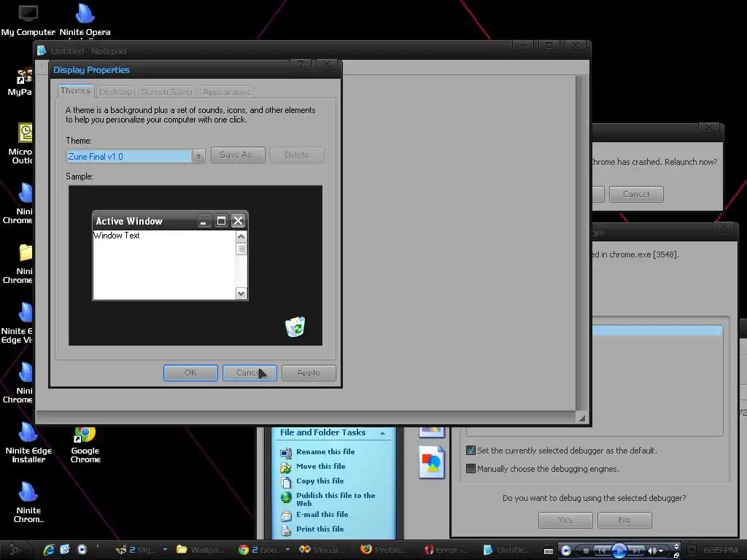747x560 pixels.
Task: Open My Computer desktop icon
Action: [x=28, y=20]
